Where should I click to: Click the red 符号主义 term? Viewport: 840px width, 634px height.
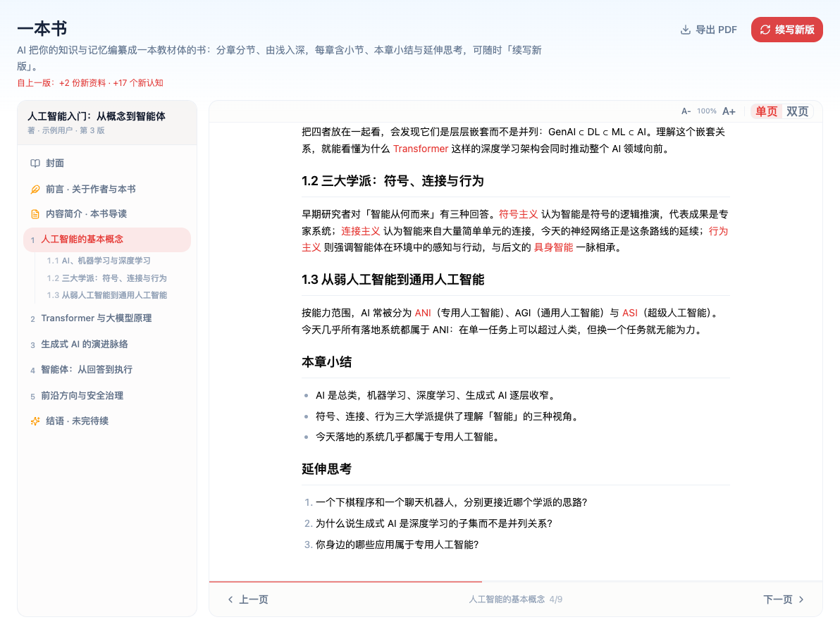518,214
